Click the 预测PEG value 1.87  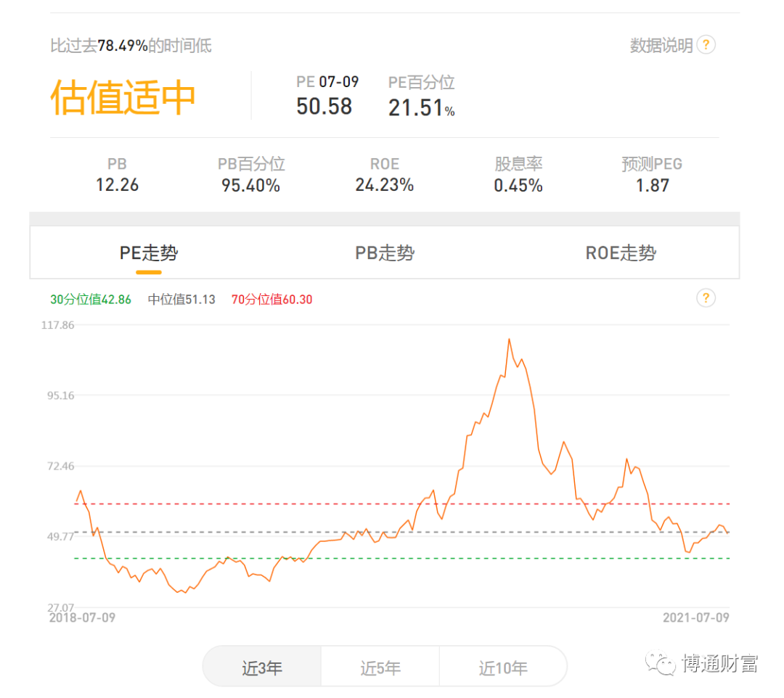click(x=652, y=185)
